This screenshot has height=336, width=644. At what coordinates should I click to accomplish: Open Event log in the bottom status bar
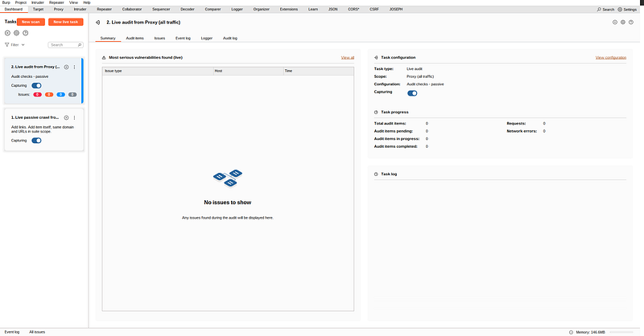click(x=12, y=332)
